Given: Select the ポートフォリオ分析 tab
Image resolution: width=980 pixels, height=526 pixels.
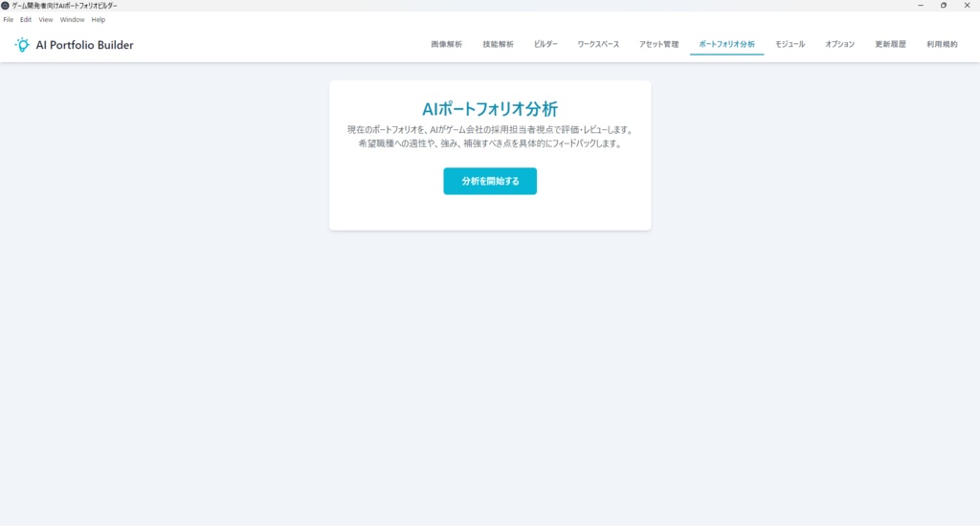Looking at the screenshot, I should pyautogui.click(x=727, y=44).
